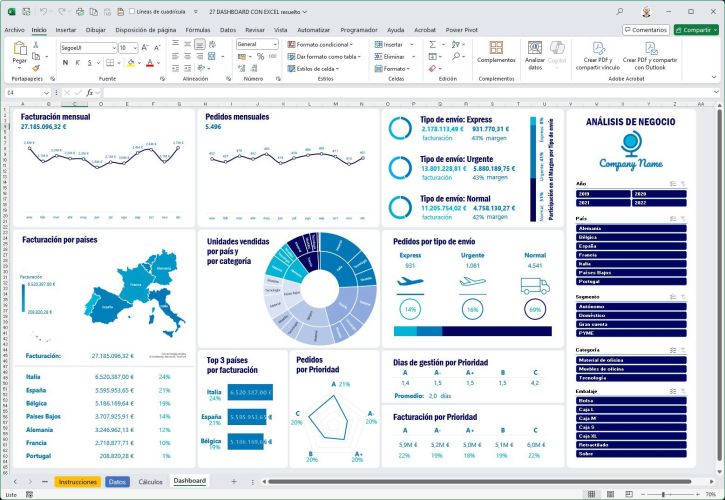This screenshot has height=500, width=725.
Task: Click multi-select icon on País slicer
Action: click(673, 218)
